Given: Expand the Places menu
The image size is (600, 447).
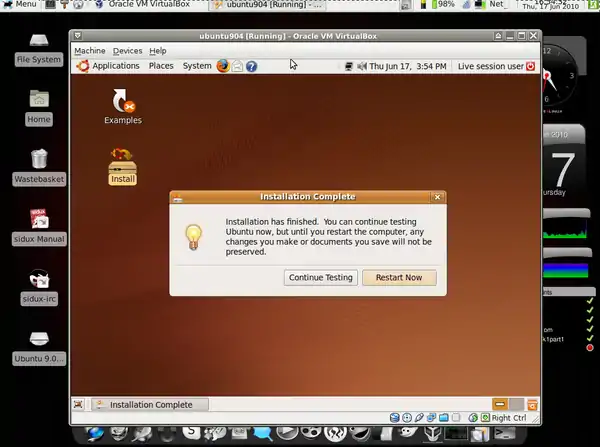Looking at the screenshot, I should coord(161,66).
